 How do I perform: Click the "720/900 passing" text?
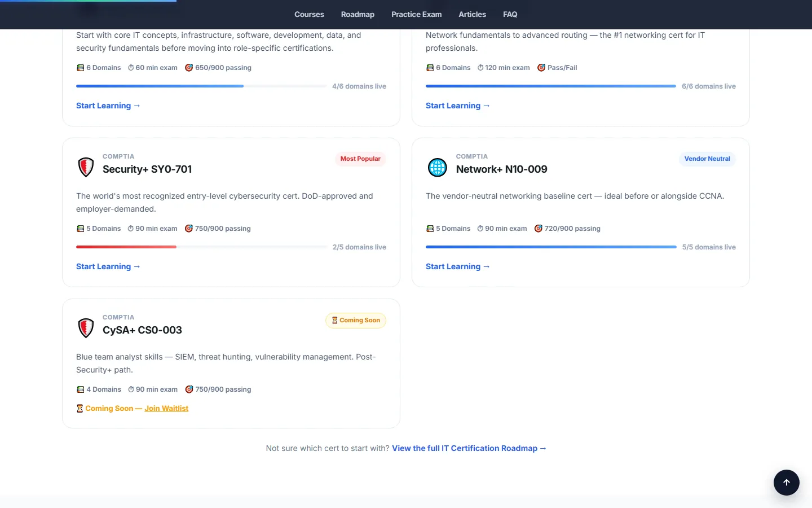(572, 229)
